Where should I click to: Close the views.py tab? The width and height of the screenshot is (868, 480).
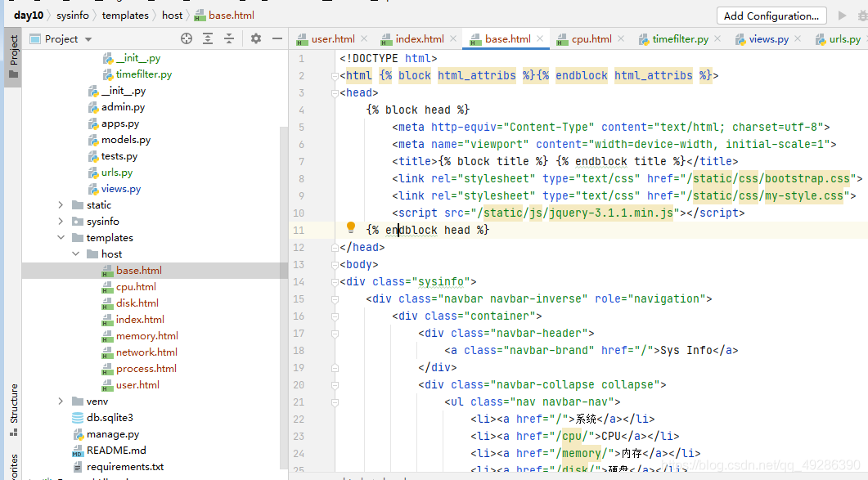(x=798, y=38)
